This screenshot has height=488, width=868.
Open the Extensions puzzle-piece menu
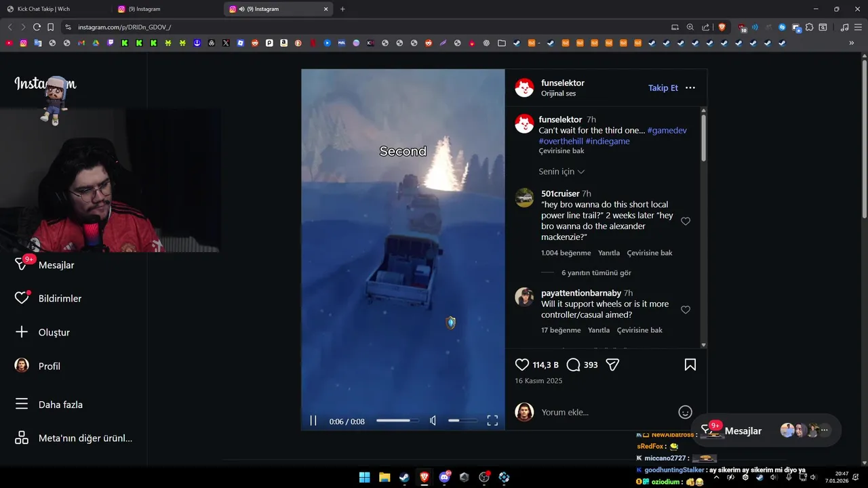(x=809, y=27)
